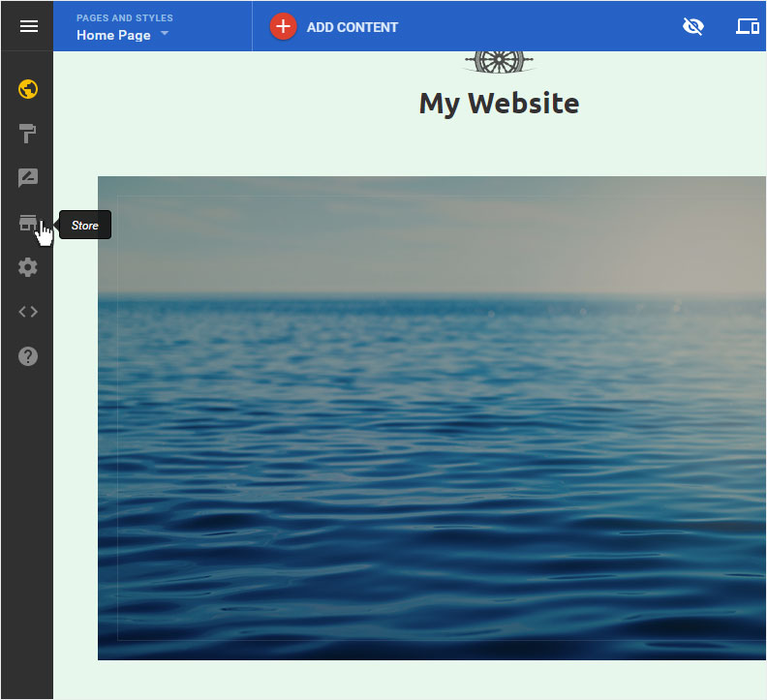Click the red plus add icon

(283, 26)
